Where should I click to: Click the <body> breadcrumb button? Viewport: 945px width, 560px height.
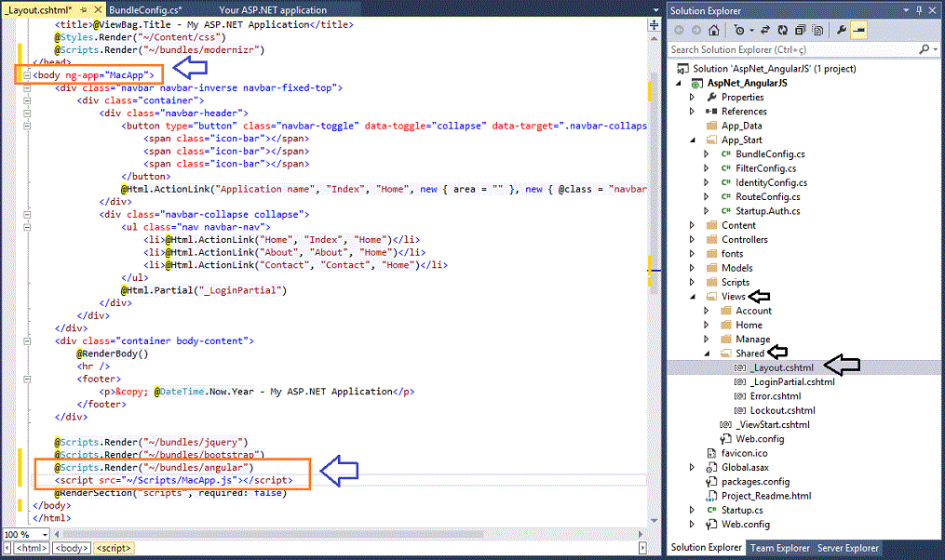pos(73,548)
